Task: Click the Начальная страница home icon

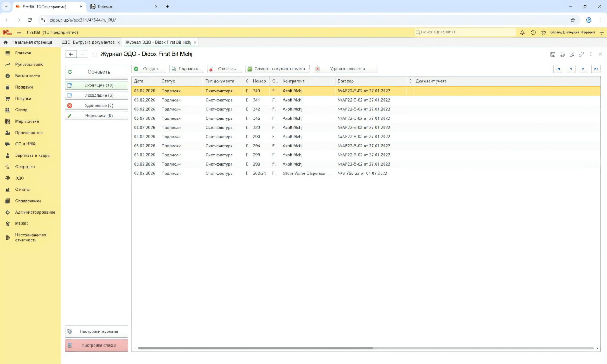Action: tap(6, 42)
